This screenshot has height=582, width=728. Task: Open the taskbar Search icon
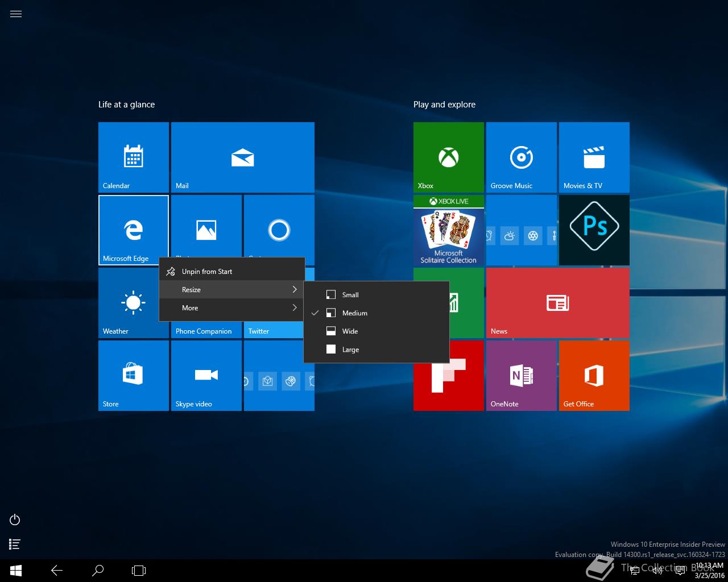(x=98, y=571)
